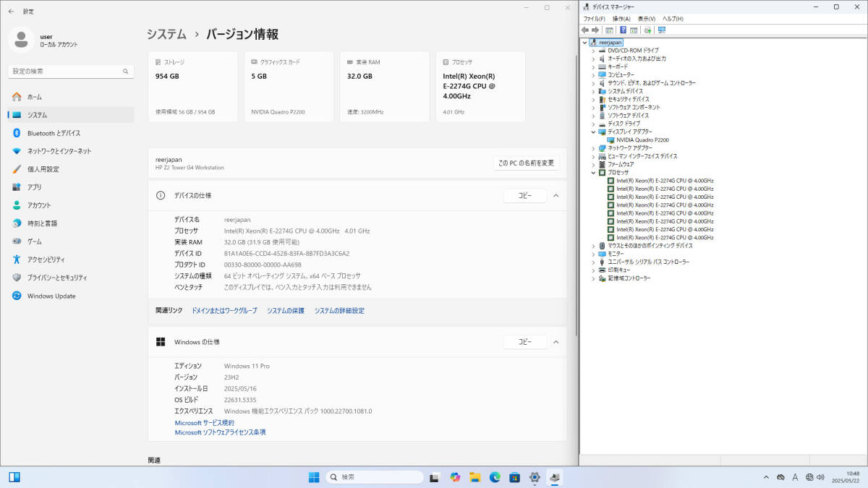This screenshot has width=868, height=488.
Task: Click the Help icon in Device Manager toolbar
Action: coord(623,30)
